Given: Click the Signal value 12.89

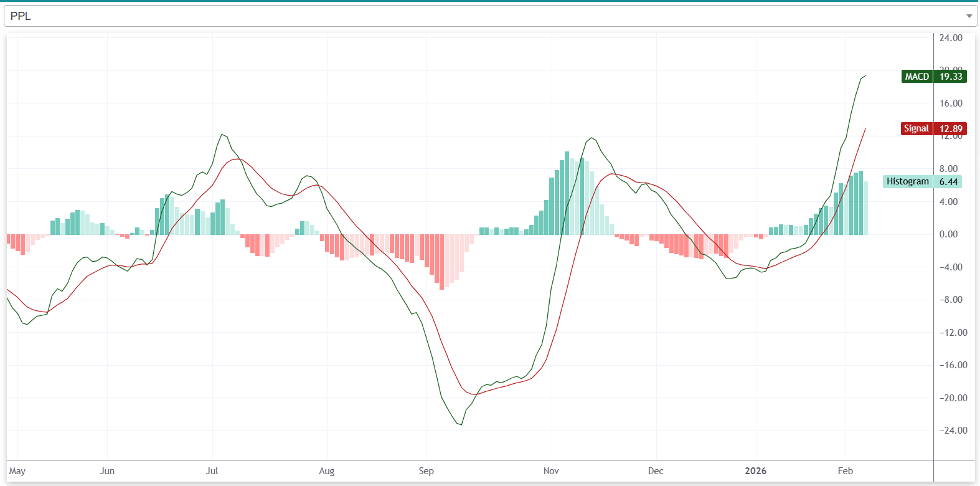Looking at the screenshot, I should pos(950,129).
